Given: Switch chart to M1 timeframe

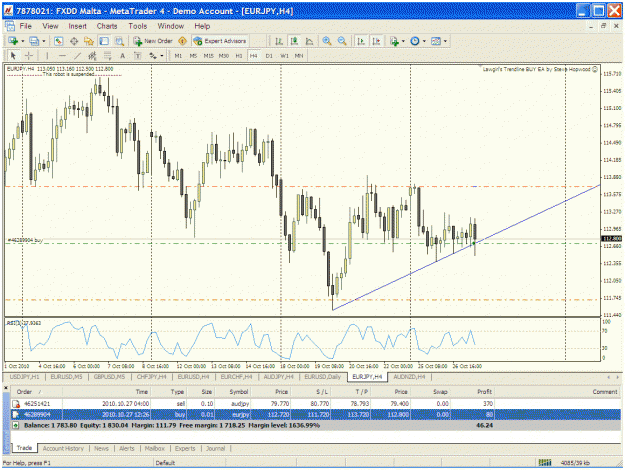Looking at the screenshot, I should (178, 56).
